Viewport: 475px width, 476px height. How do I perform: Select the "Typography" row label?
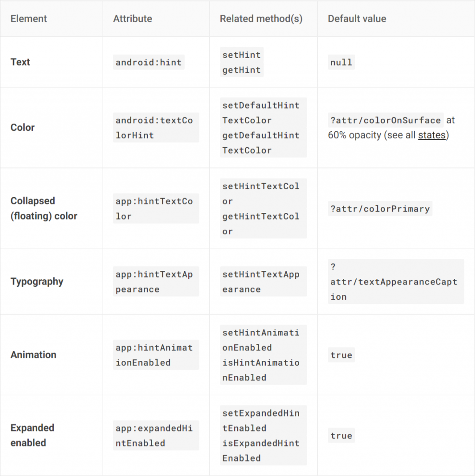pos(37,282)
